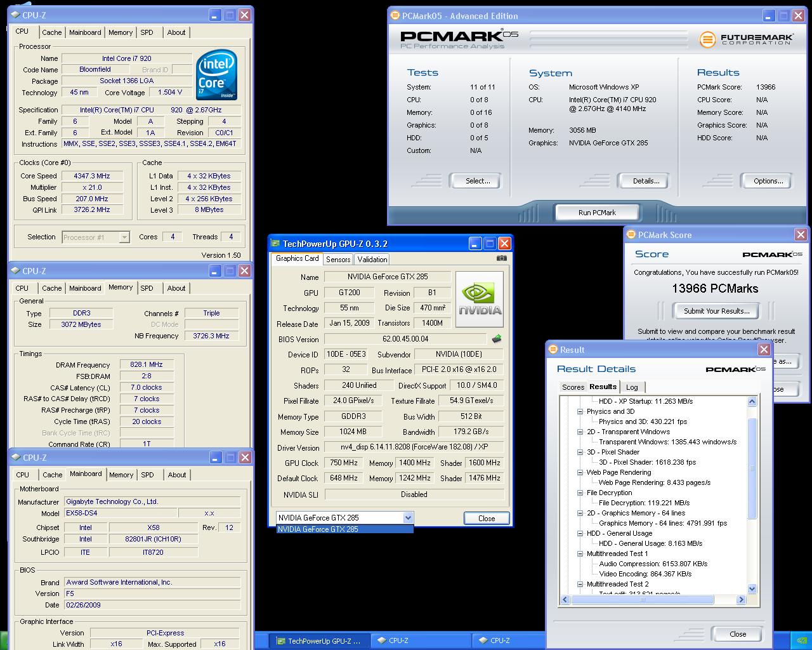Open the Scores tab in Result Details
Screen dimensions: 812x650
coord(573,387)
